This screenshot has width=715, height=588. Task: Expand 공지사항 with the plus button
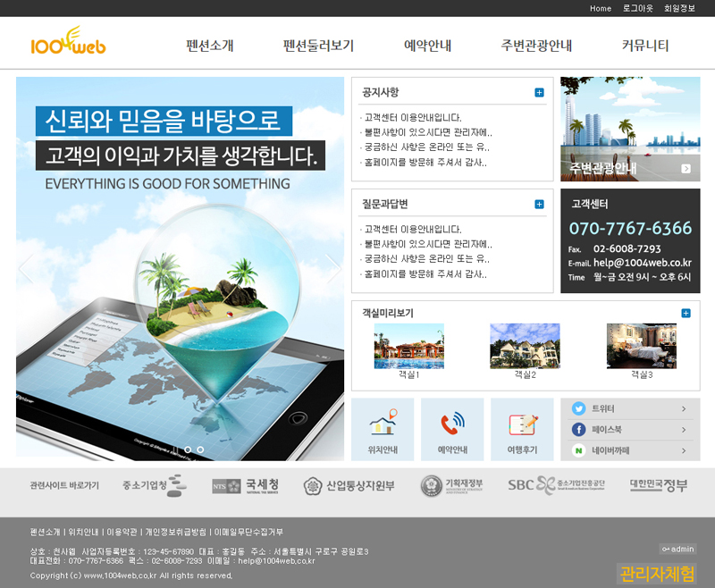click(539, 92)
